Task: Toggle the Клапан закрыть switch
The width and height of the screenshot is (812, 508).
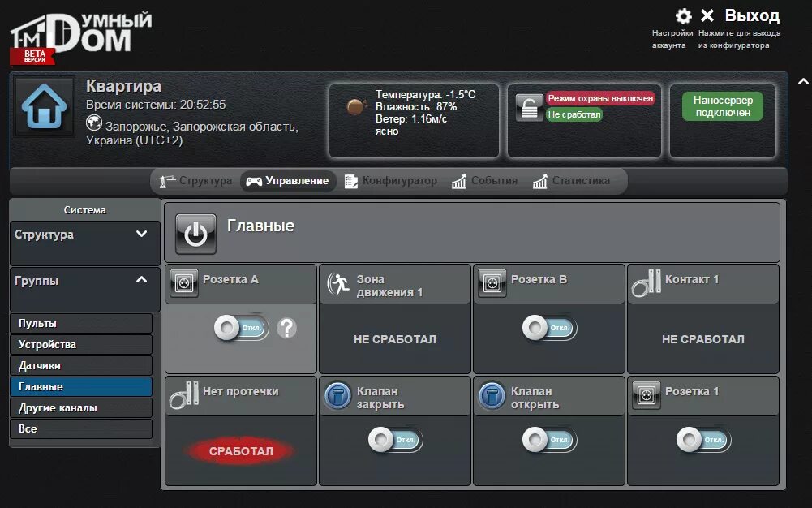Action: click(396, 440)
